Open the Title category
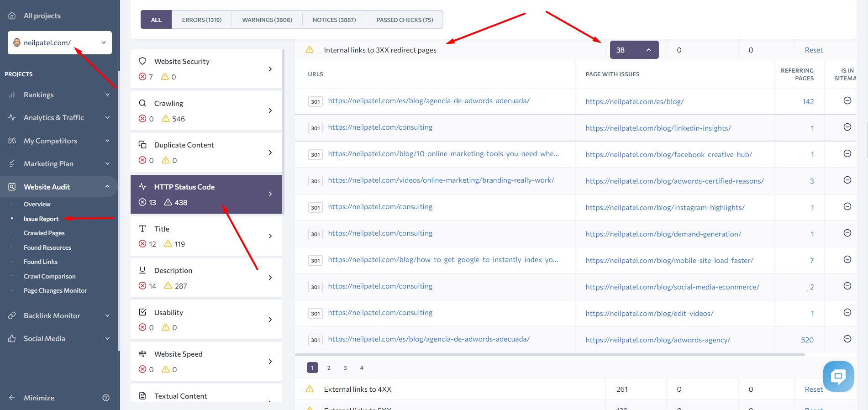This screenshot has width=868, height=410. pos(206,236)
